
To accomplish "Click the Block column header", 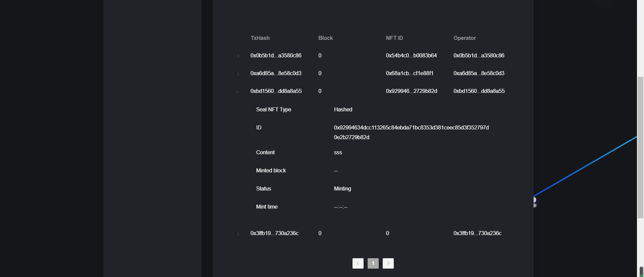I will click(326, 38).
